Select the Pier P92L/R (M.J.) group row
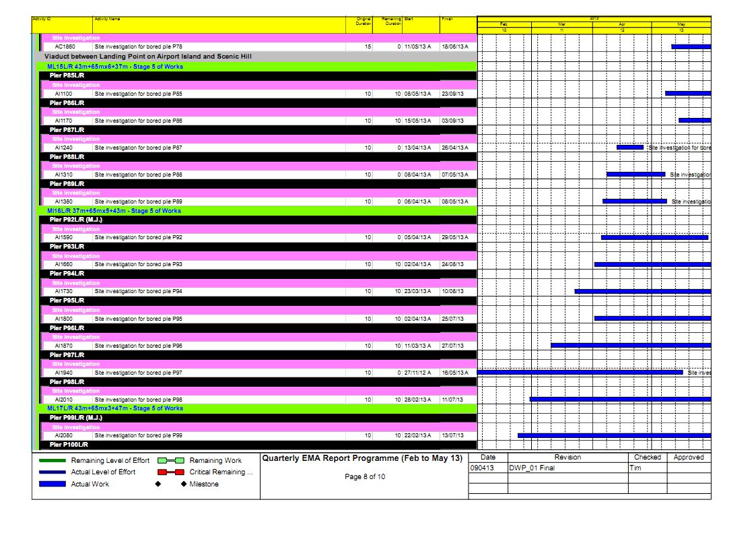This screenshot has width=756, height=535. (258, 220)
